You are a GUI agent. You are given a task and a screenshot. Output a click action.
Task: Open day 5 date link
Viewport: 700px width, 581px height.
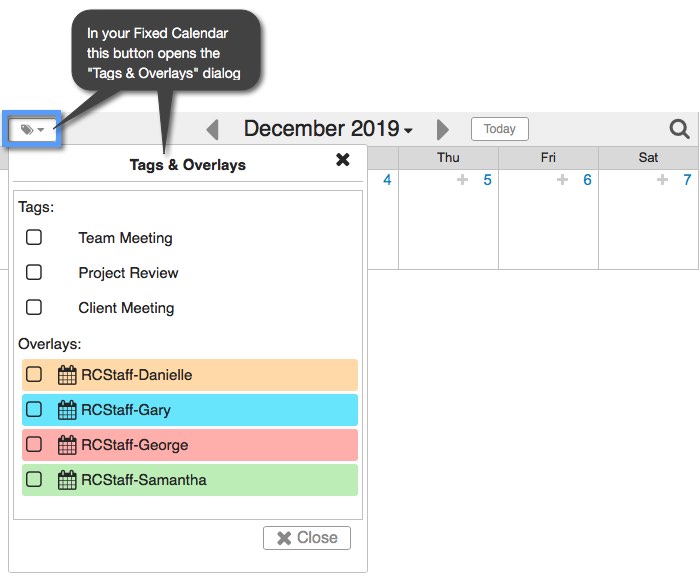[x=487, y=180]
